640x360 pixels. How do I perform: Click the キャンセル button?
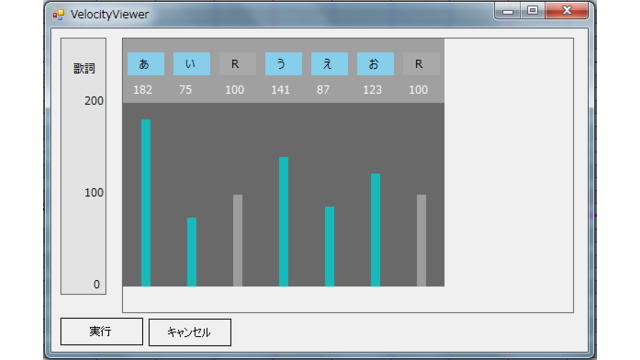tap(190, 332)
